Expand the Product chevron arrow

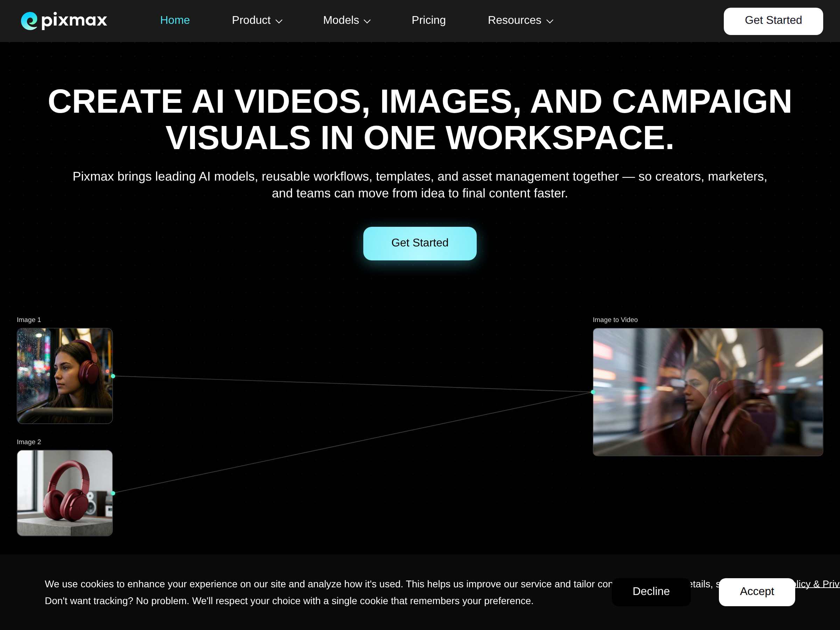pyautogui.click(x=279, y=22)
